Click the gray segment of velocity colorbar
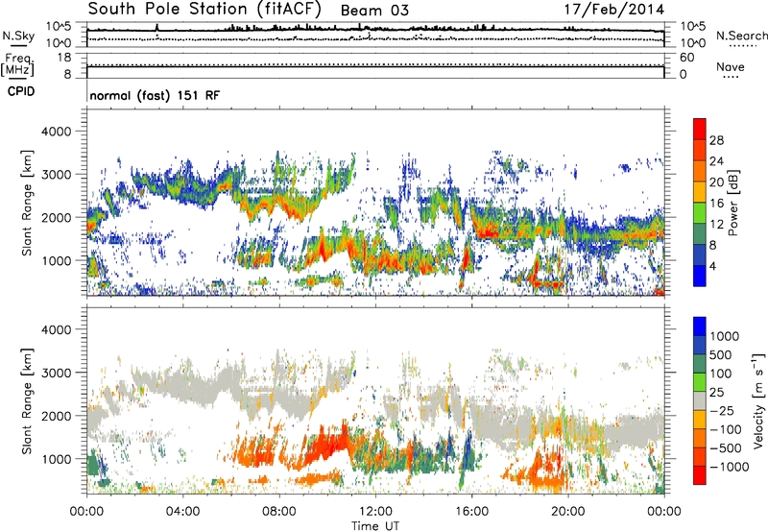The width and height of the screenshot is (768, 532). click(700, 401)
